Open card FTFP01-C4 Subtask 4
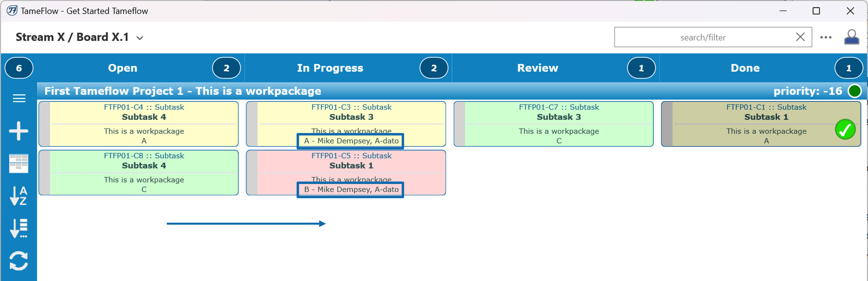Image resolution: width=868 pixels, height=281 pixels. (x=139, y=124)
